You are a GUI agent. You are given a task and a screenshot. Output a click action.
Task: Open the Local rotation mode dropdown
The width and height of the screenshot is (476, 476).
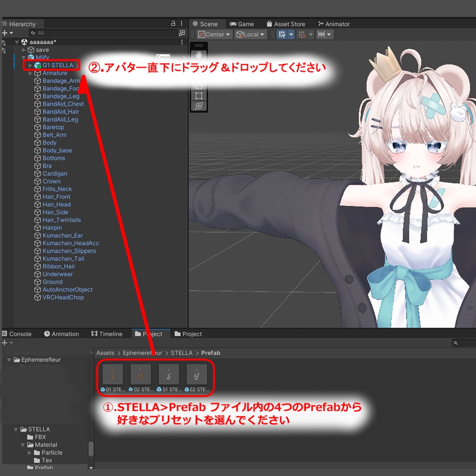pos(251,34)
